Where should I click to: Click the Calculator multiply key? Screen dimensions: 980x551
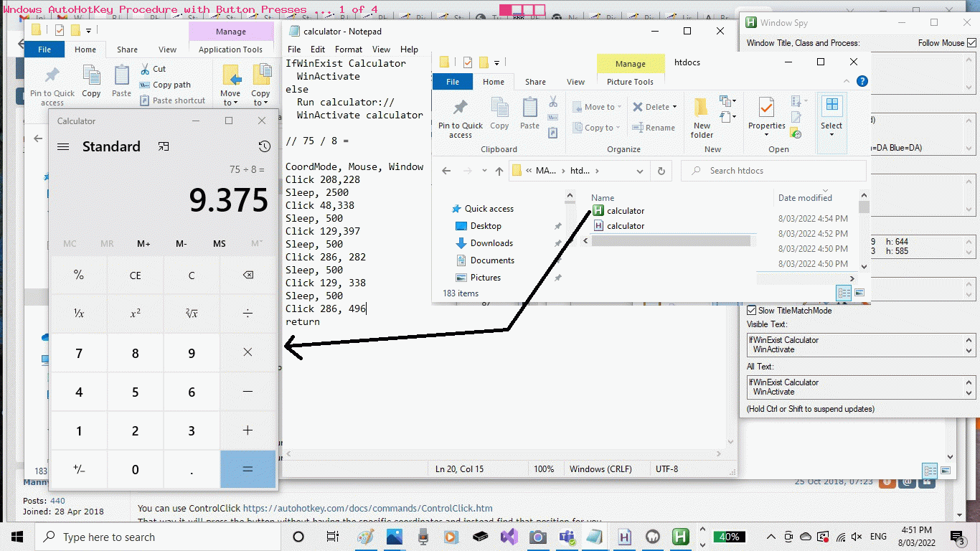click(x=248, y=352)
